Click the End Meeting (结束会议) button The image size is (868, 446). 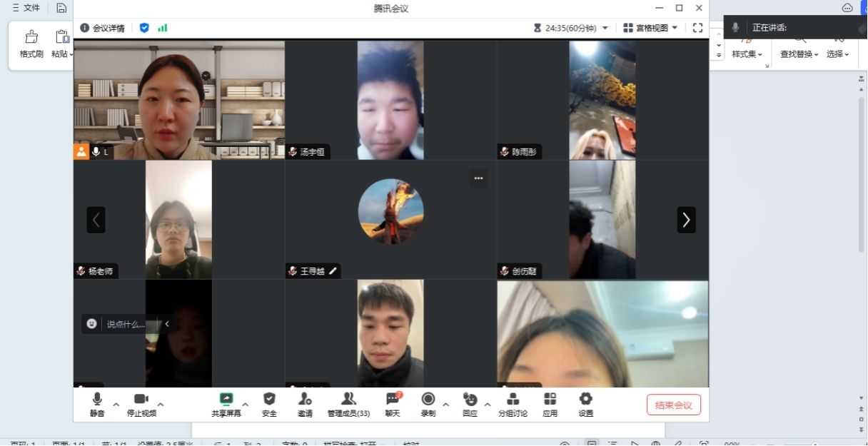pos(673,405)
